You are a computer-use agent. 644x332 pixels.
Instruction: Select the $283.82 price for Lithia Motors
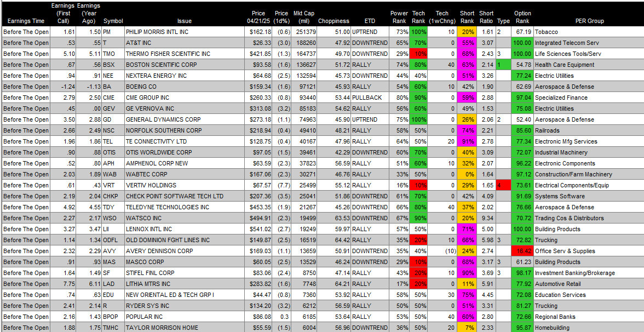pos(258,284)
